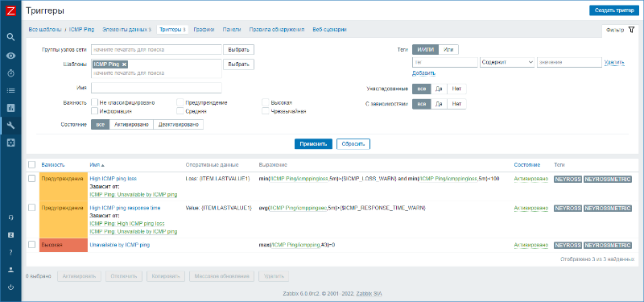Open Services stopwatch icon in sidebar
The image size is (644, 302).
click(x=11, y=72)
